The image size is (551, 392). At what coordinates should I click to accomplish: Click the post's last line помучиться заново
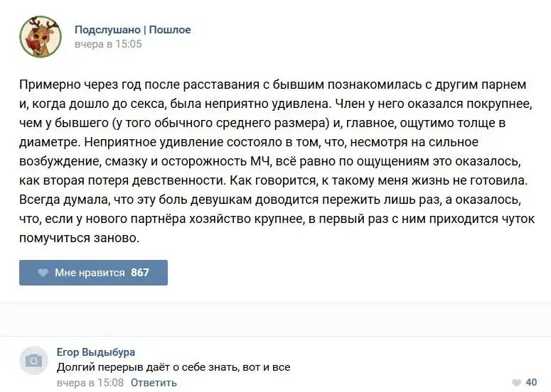80,239
